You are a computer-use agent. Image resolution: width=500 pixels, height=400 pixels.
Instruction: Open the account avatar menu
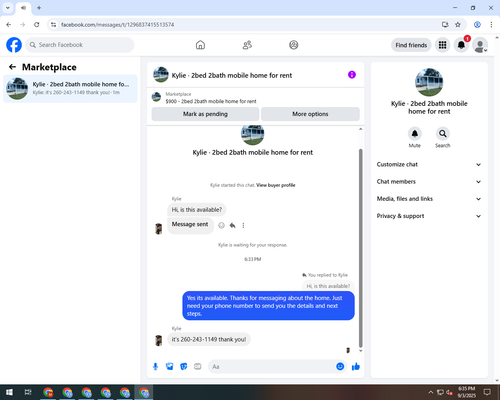(x=480, y=45)
